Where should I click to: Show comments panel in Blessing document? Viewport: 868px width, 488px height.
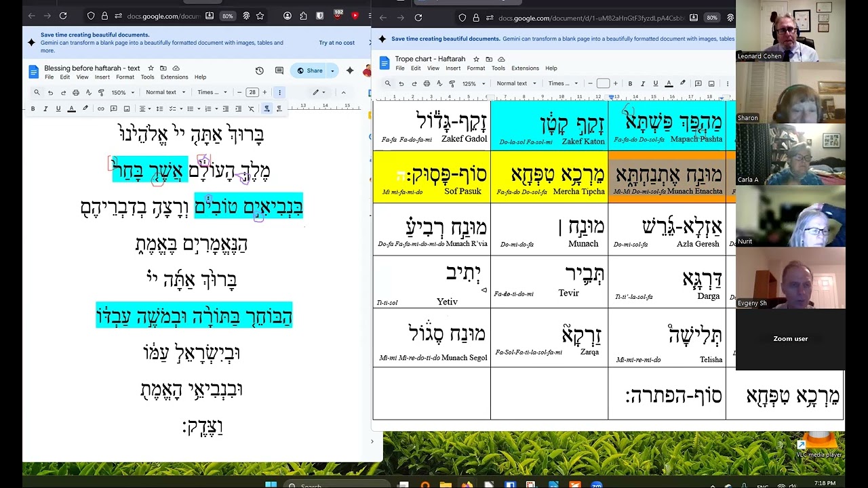[279, 70]
